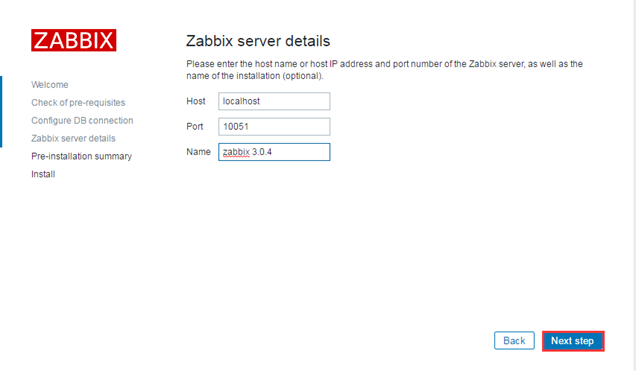Click the Name installation input field
The image size is (636, 371).
[x=274, y=152]
